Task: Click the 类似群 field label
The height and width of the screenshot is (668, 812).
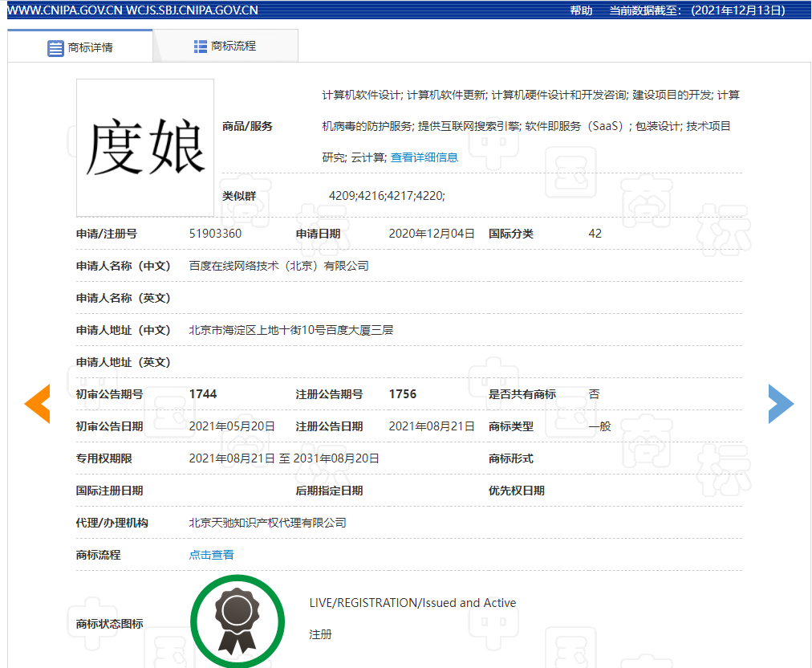Action: coord(239,196)
